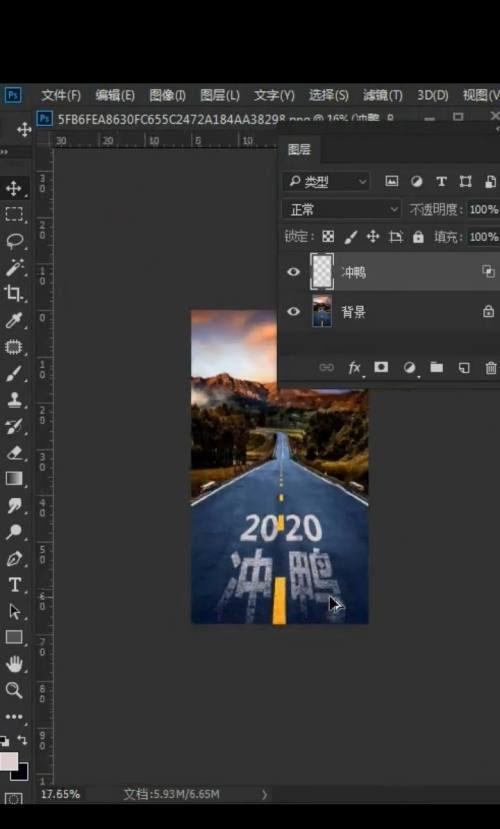Image resolution: width=500 pixels, height=829 pixels.
Task: Toggle type layer filter
Action: (x=441, y=181)
